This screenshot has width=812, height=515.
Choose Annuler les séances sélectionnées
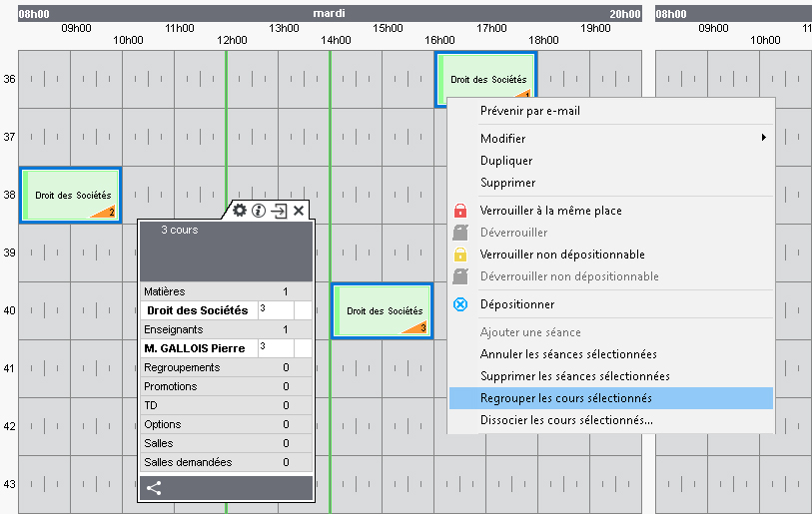tap(611, 354)
